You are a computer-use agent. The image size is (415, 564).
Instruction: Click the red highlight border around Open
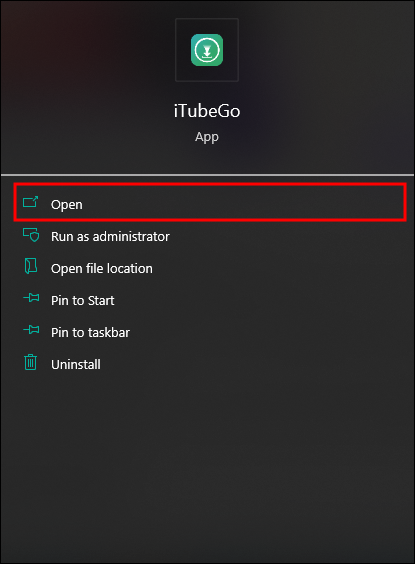pyautogui.click(x=210, y=185)
